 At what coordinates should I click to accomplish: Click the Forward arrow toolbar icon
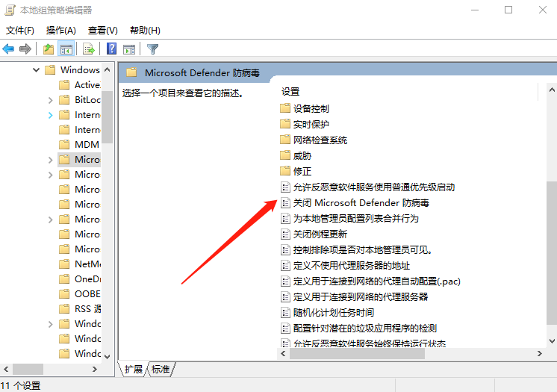25,49
